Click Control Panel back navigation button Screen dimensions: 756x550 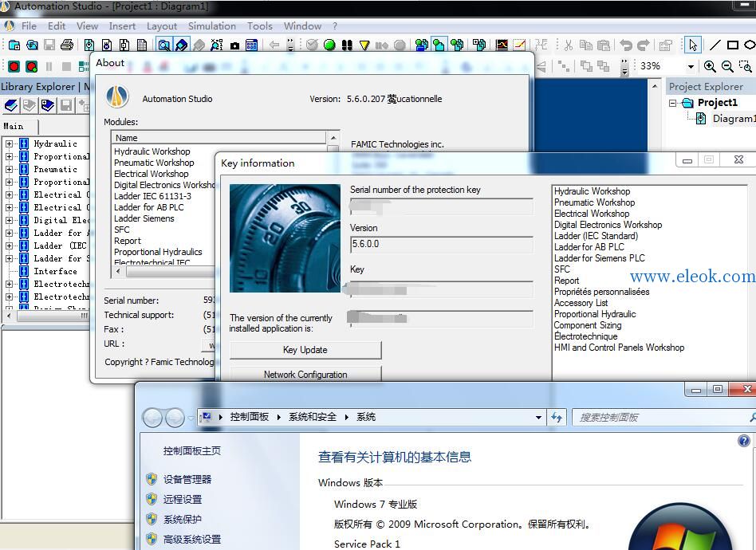coord(152,418)
